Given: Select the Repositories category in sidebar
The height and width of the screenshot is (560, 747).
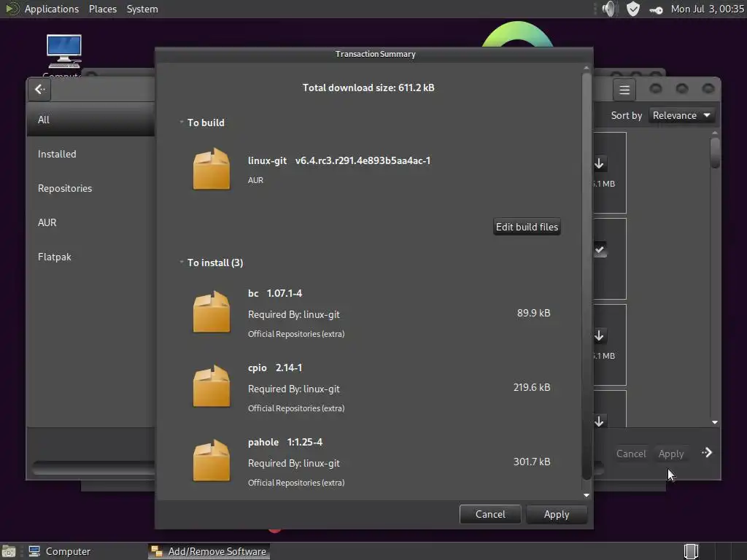Looking at the screenshot, I should click(90, 188).
